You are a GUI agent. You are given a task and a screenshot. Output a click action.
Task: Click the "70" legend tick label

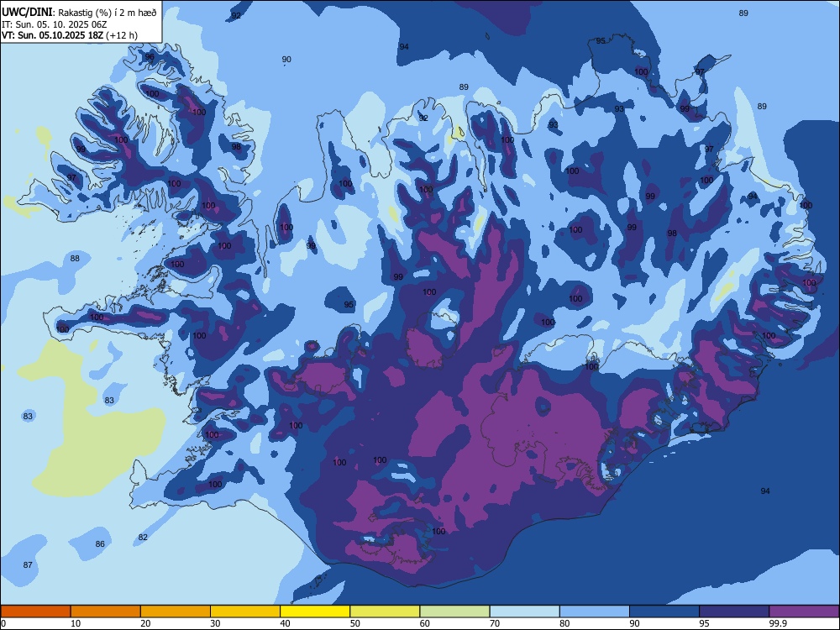[495, 623]
